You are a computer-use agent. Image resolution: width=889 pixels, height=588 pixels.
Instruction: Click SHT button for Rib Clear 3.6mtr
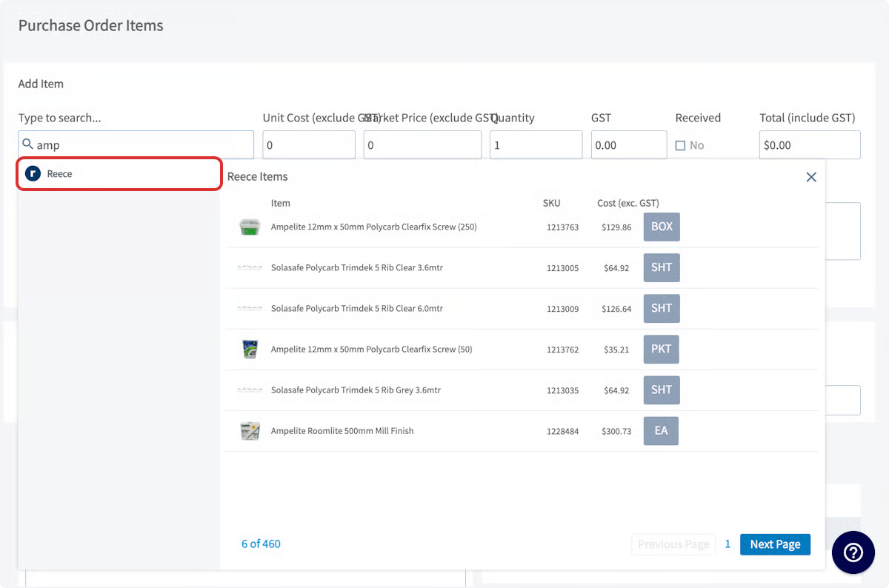pos(662,267)
